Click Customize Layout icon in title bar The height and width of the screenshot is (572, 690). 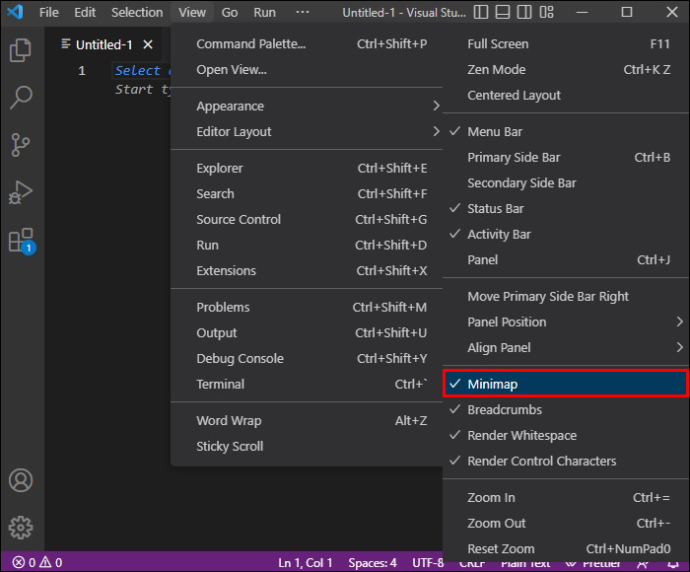(x=546, y=12)
